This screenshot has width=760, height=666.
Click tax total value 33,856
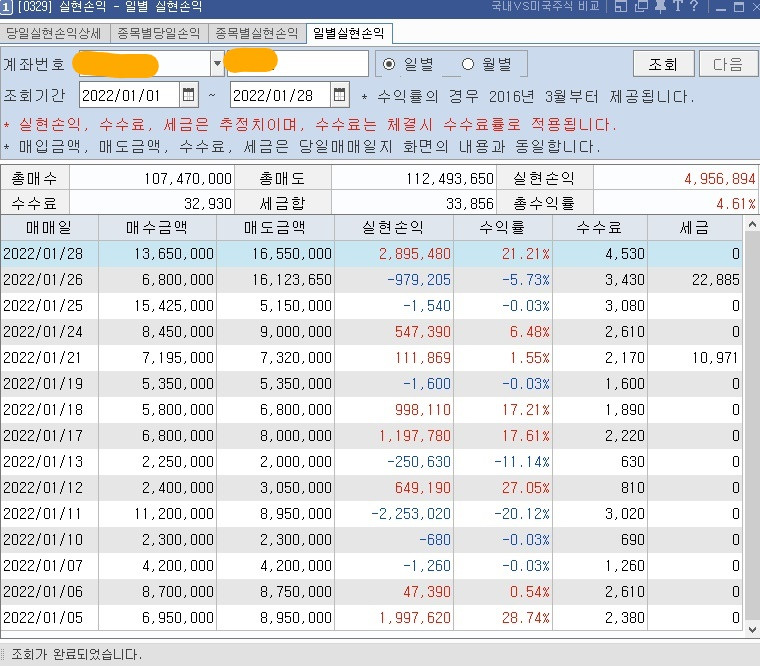click(470, 204)
